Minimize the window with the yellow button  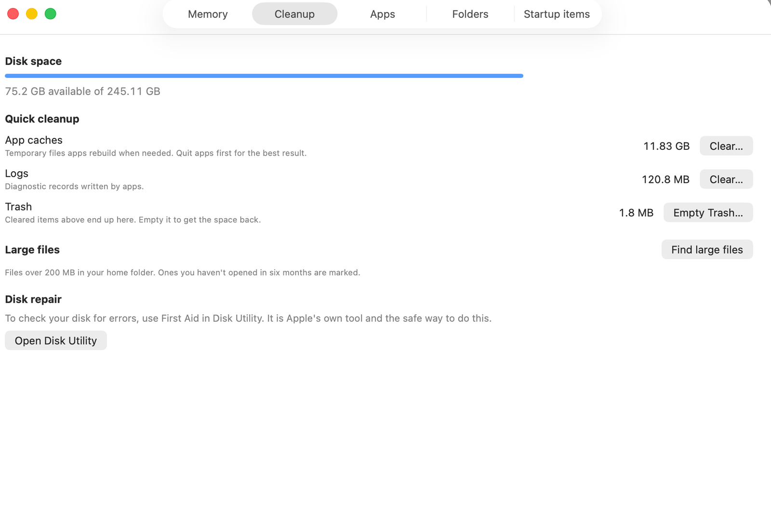(32, 14)
